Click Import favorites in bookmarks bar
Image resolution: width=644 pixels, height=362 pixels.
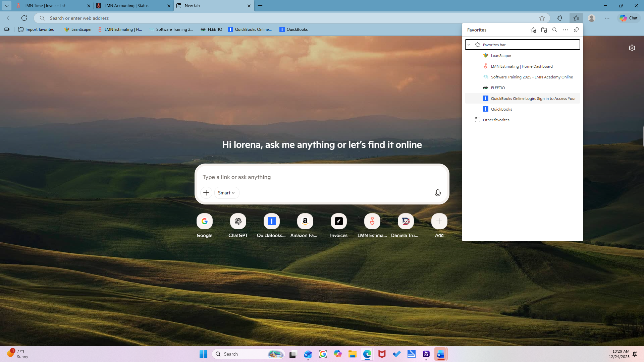(36, 29)
